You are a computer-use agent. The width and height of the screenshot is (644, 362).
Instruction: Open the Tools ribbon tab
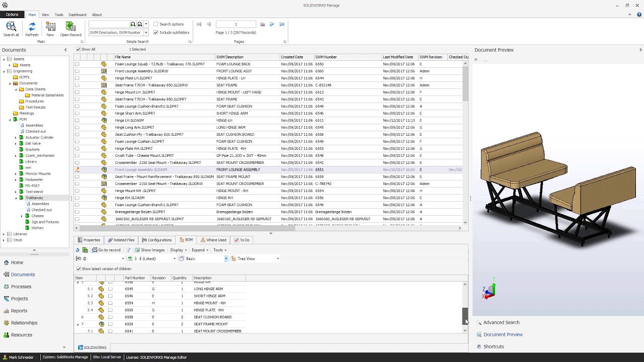click(59, 15)
